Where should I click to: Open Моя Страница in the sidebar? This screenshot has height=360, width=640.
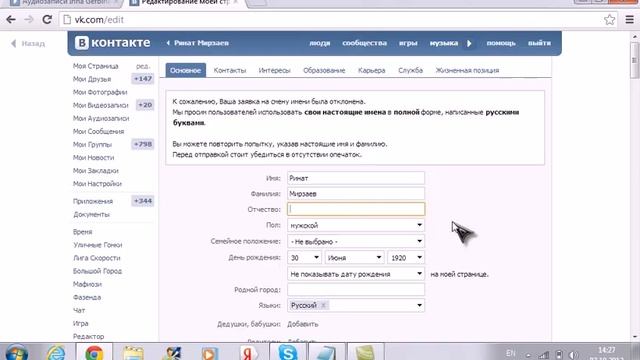[x=96, y=66]
